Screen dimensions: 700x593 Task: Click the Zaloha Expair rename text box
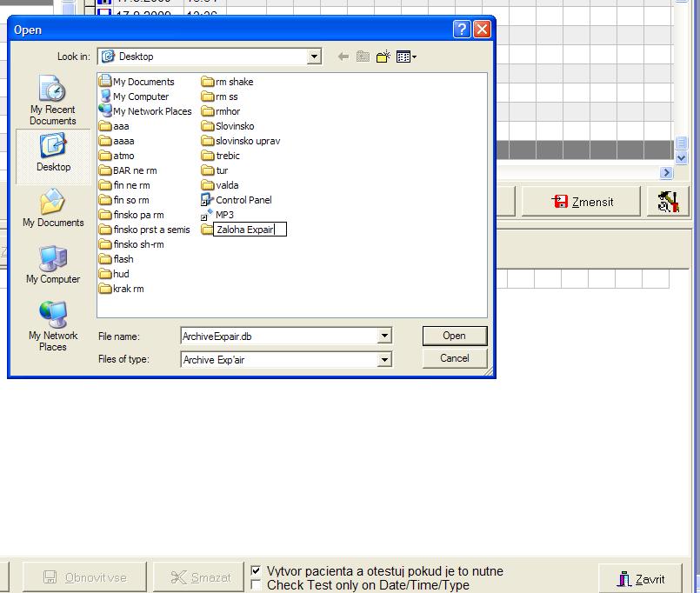tap(250, 230)
